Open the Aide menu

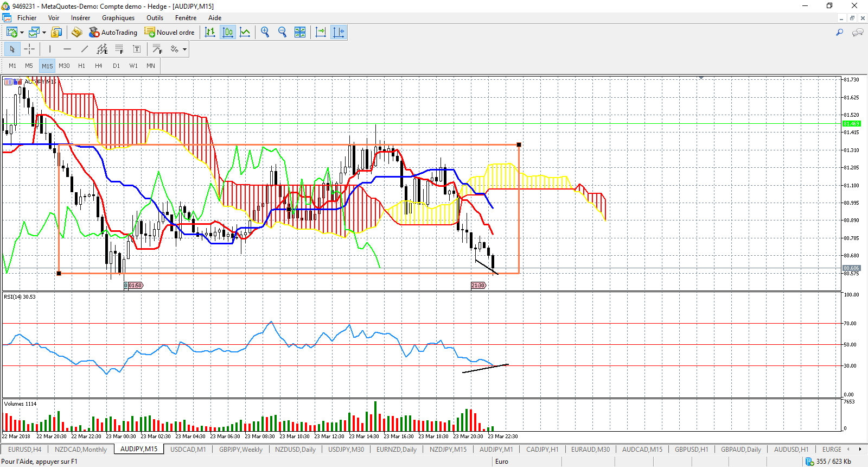click(215, 18)
